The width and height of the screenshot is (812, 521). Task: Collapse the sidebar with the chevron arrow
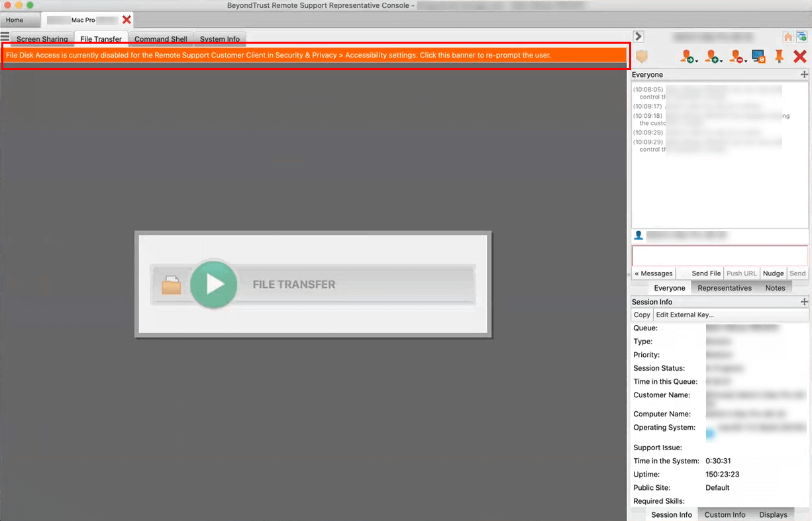point(638,36)
